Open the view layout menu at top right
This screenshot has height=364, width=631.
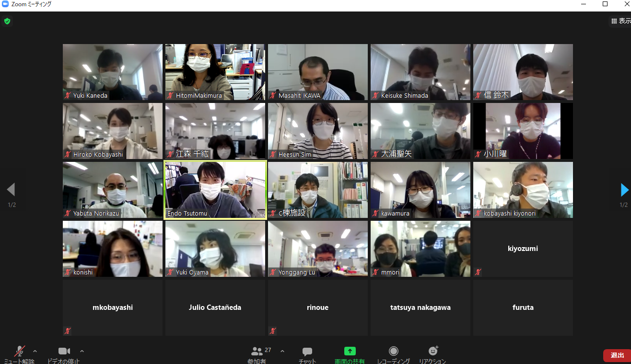pos(620,21)
